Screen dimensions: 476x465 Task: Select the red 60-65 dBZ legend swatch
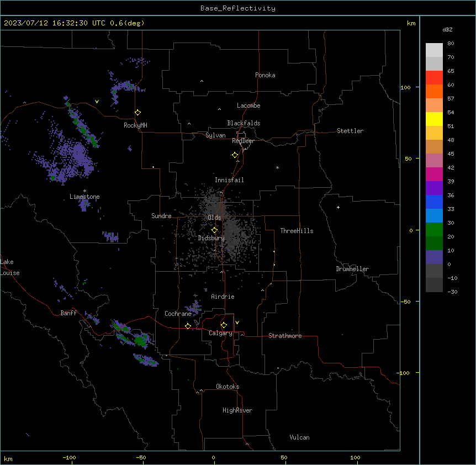[434, 77]
